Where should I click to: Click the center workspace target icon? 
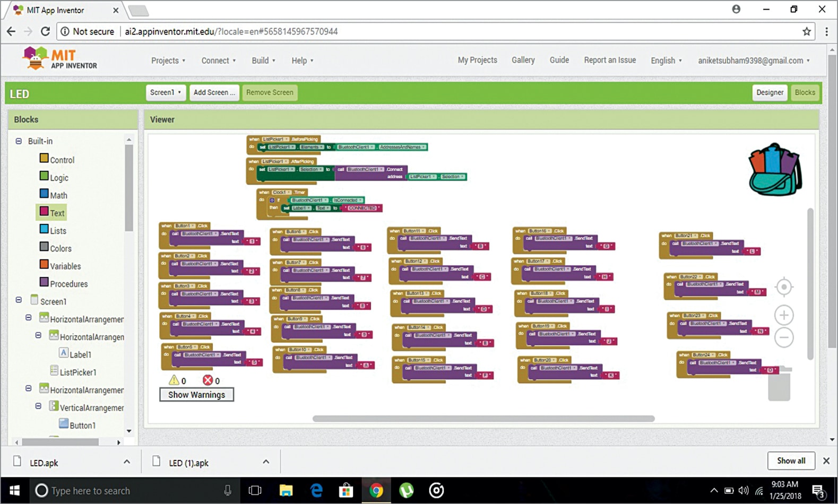click(x=783, y=287)
